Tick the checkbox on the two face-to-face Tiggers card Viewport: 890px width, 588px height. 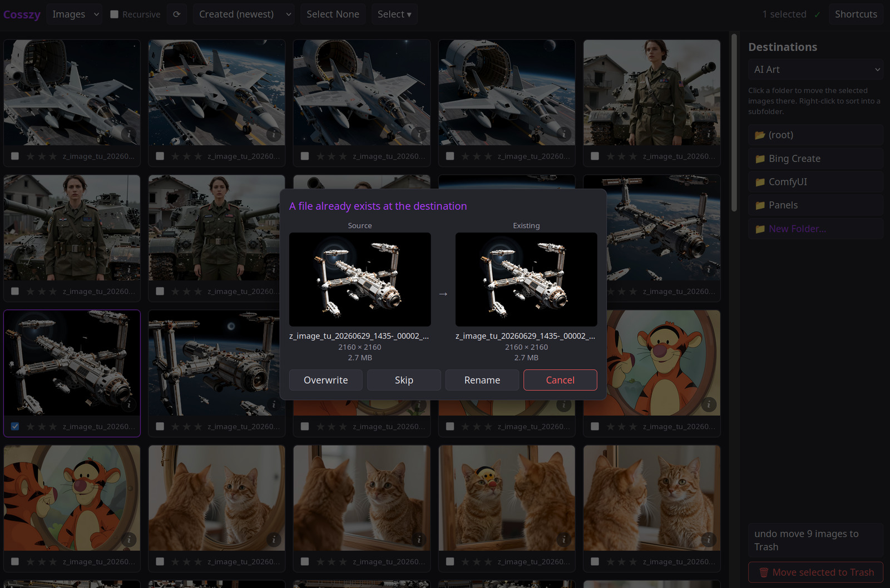point(15,562)
